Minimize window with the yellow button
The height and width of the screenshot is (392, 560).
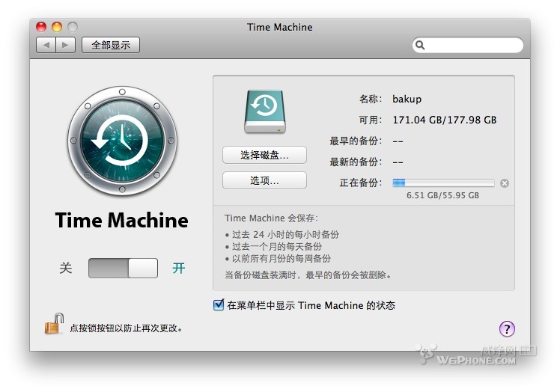point(57,27)
